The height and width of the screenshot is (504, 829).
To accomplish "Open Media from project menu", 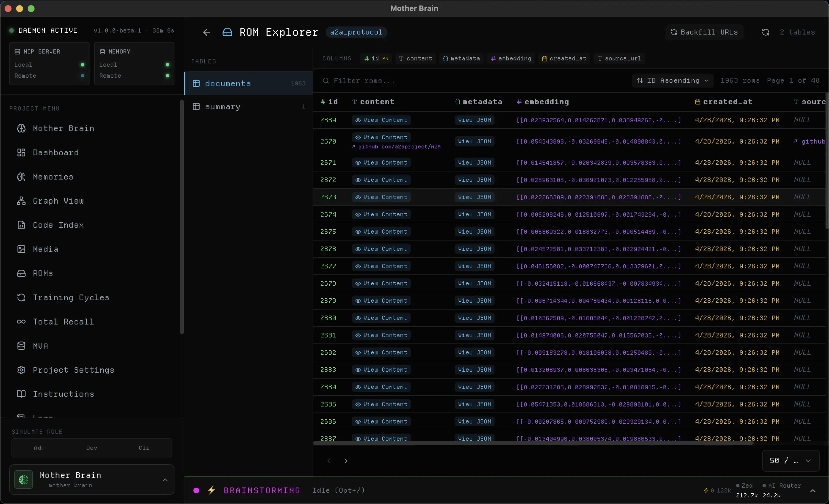I will click(x=38, y=249).
